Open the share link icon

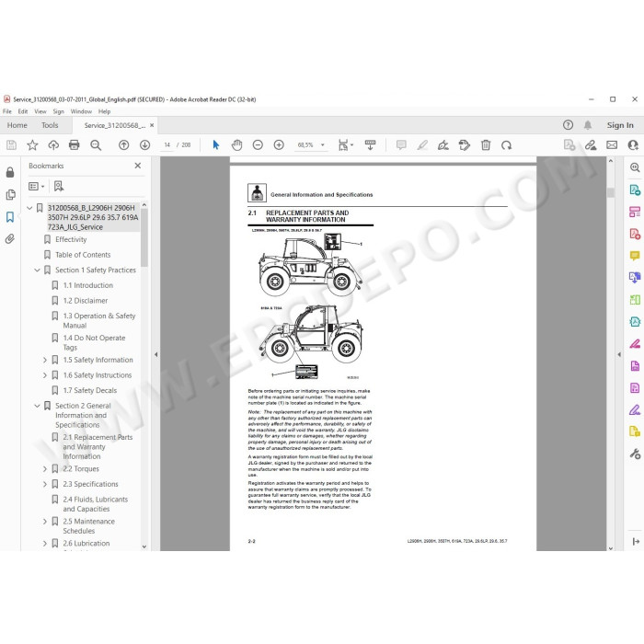tap(591, 145)
